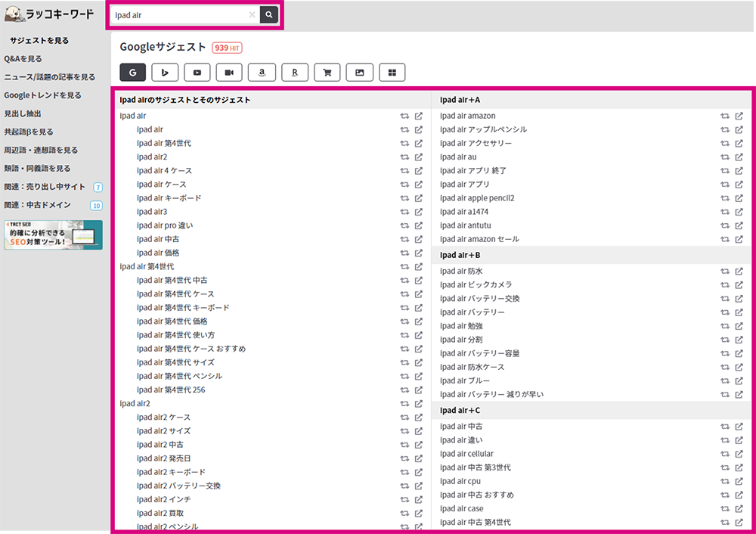The height and width of the screenshot is (534, 756).
Task: Select the image suggest source button
Action: click(x=360, y=73)
